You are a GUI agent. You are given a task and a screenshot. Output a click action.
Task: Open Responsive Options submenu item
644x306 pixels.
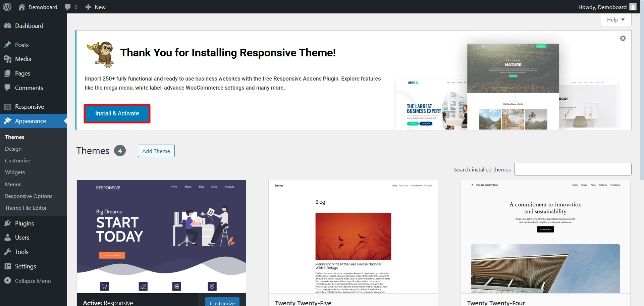click(29, 196)
